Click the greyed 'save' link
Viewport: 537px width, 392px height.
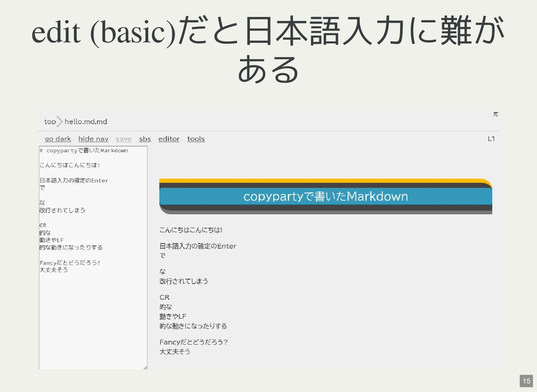(123, 139)
